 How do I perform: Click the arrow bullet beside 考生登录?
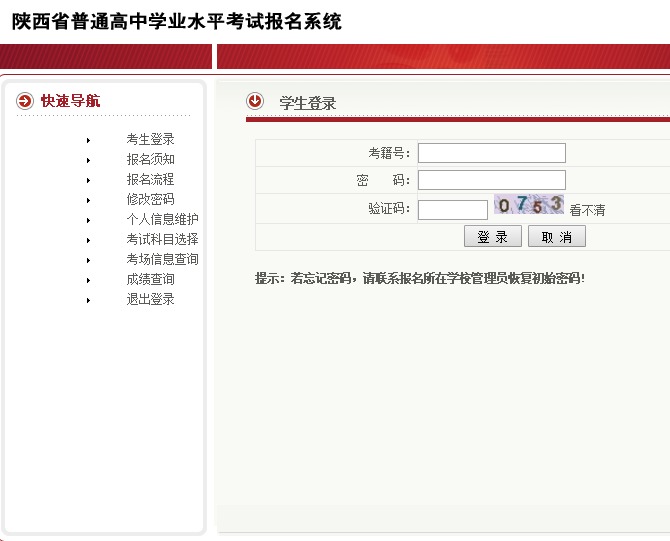tap(88, 140)
